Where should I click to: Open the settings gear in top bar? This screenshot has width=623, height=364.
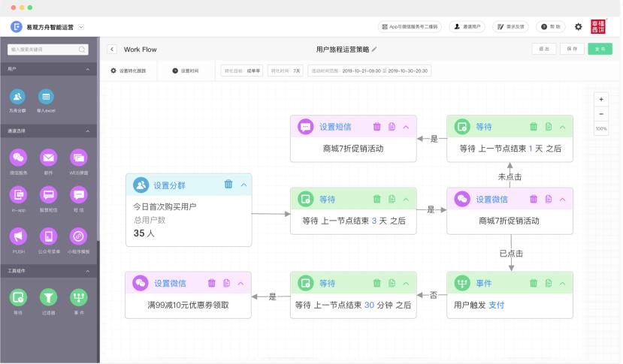point(578,26)
